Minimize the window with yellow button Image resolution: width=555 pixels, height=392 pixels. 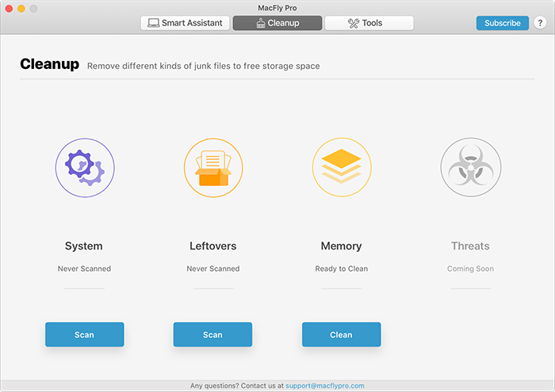coord(21,9)
